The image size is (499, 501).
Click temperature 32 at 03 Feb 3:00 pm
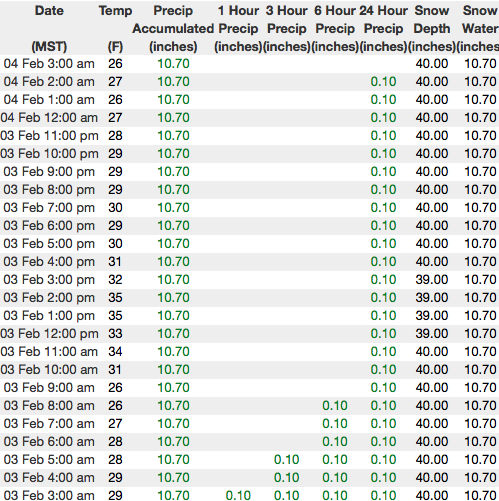115,280
